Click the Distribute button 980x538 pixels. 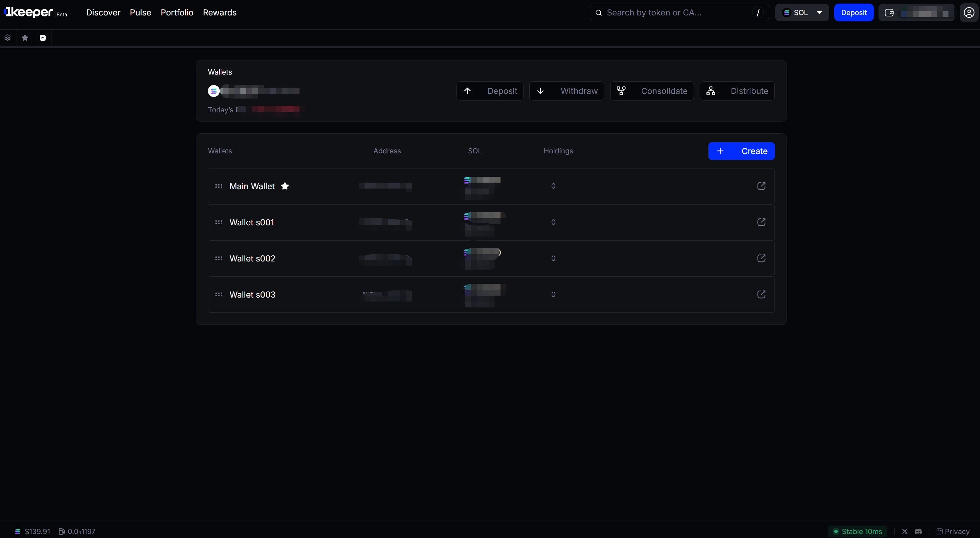[737, 91]
